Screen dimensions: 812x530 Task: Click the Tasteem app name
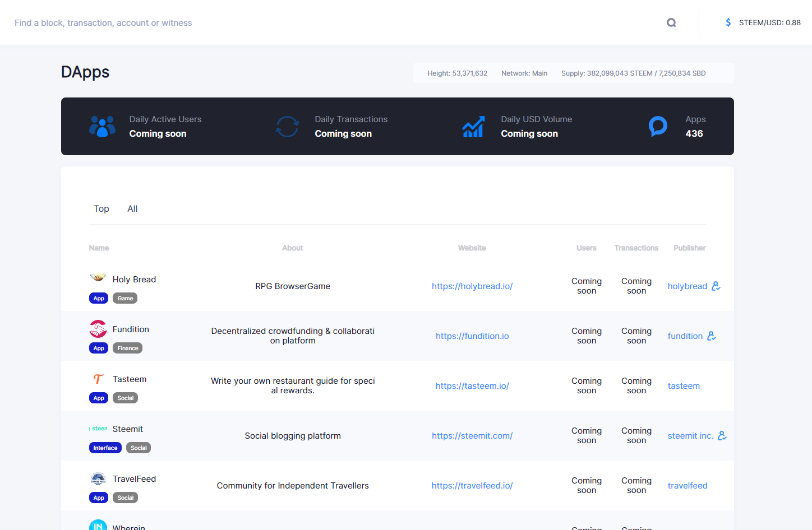[x=130, y=379]
